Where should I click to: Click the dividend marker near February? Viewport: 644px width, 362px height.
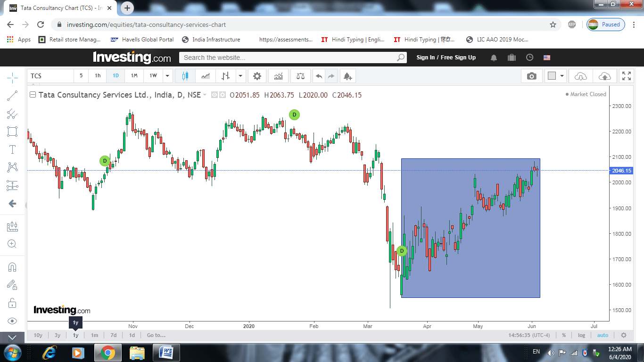294,115
